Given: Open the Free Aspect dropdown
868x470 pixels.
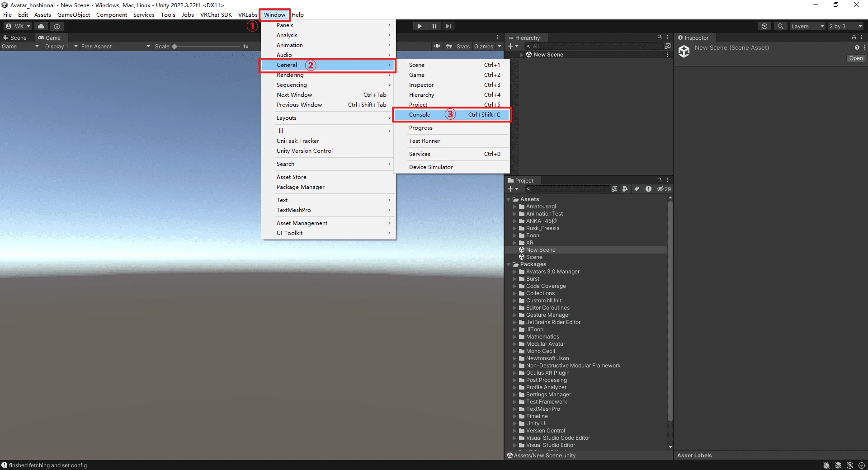Looking at the screenshot, I should 115,46.
